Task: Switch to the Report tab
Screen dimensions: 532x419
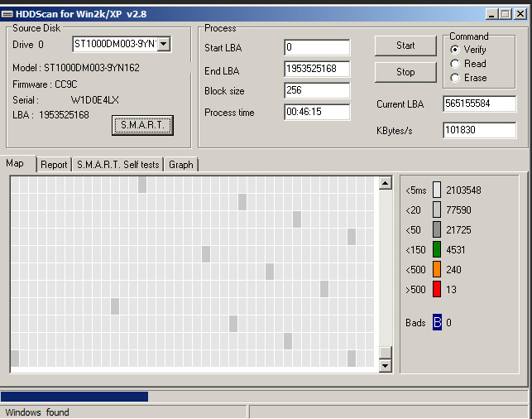Action: tap(54, 165)
